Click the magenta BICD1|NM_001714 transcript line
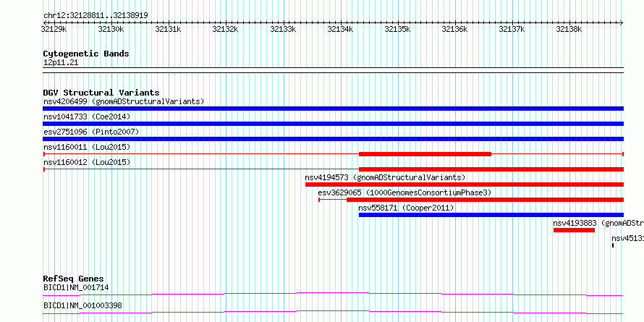 tap(333, 294)
